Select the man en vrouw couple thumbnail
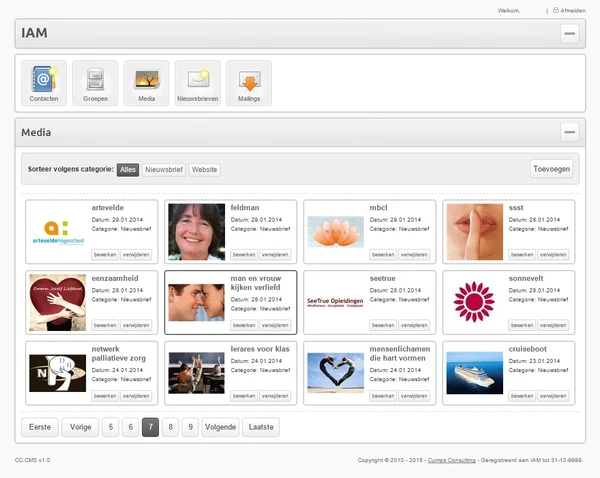 197,302
